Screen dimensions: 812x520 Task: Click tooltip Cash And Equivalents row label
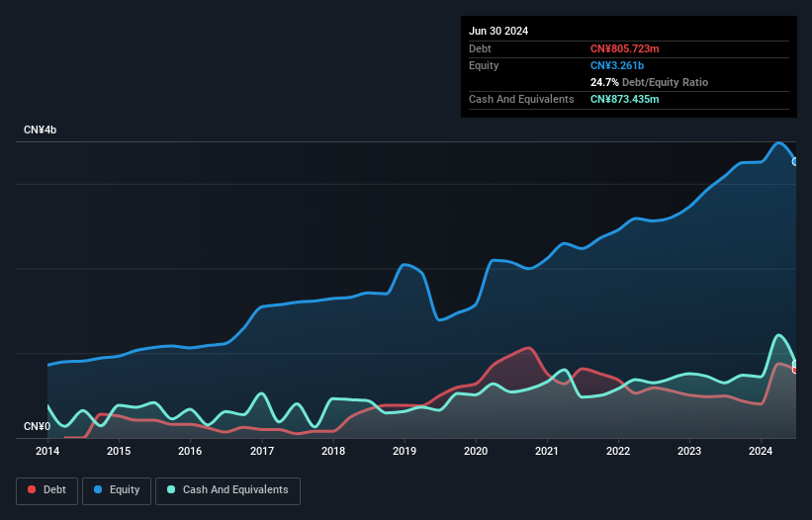pos(521,99)
